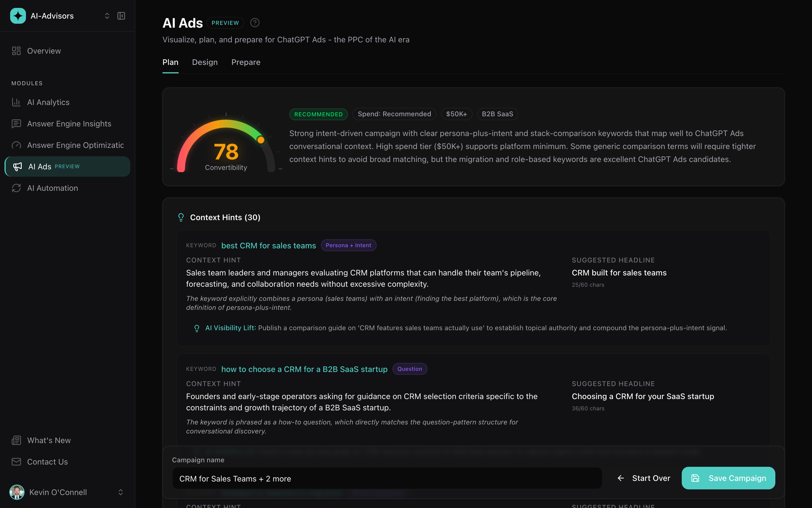
Task: Click the Start Over back arrow icon
Action: (x=621, y=478)
